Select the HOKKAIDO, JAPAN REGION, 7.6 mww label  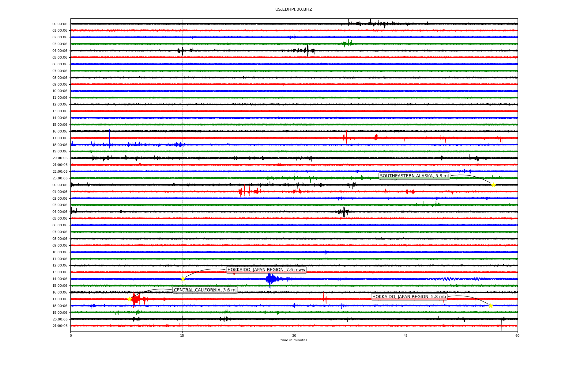click(266, 270)
